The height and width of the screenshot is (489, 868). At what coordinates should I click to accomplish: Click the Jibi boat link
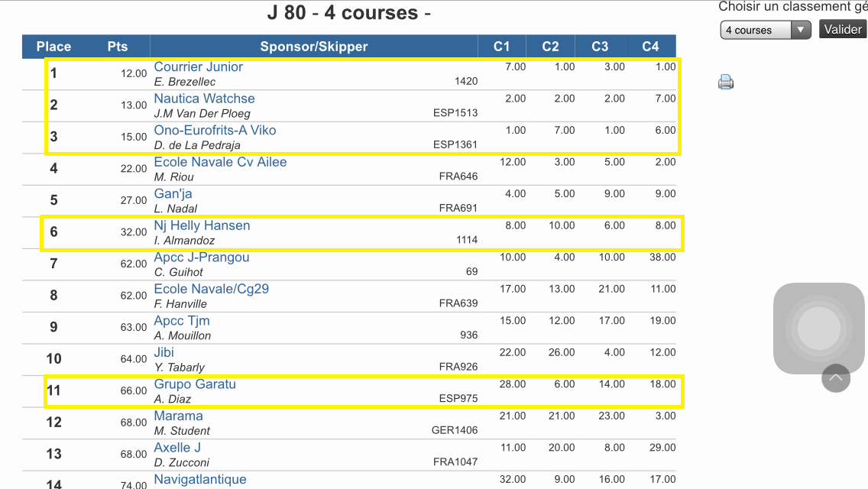[x=164, y=353]
